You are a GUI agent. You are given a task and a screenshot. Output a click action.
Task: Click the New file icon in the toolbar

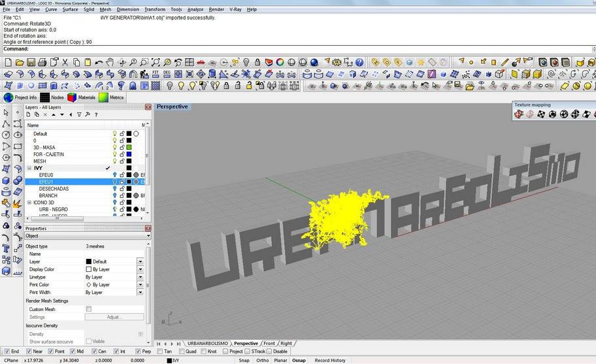(8, 62)
